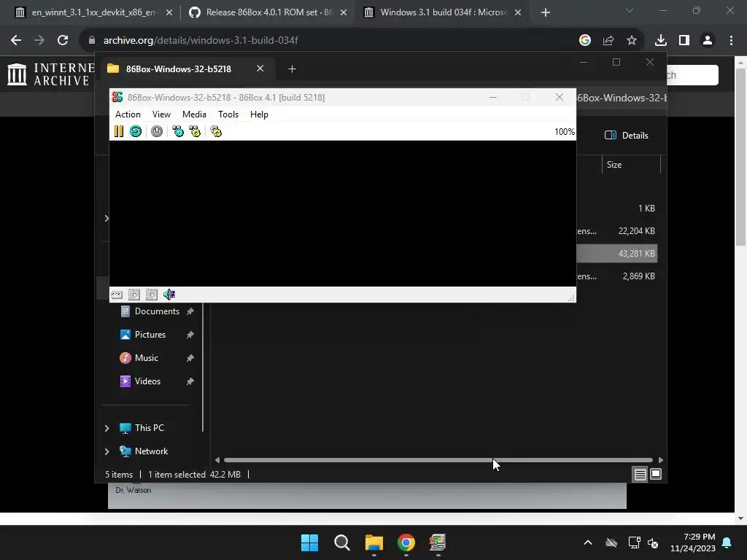
Task: Click the sound speaker icon in 86Box status bar
Action: (x=169, y=295)
